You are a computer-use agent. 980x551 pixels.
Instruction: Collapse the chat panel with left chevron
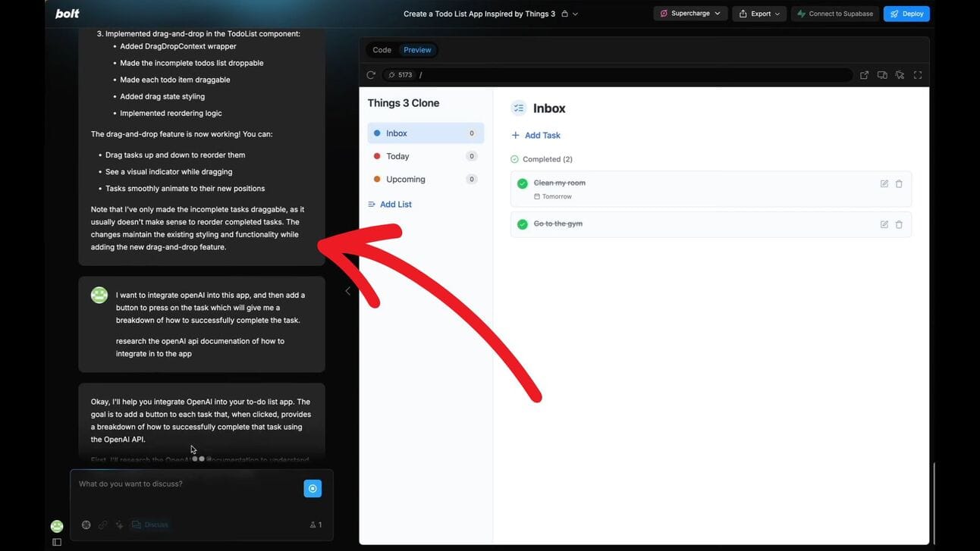(347, 291)
